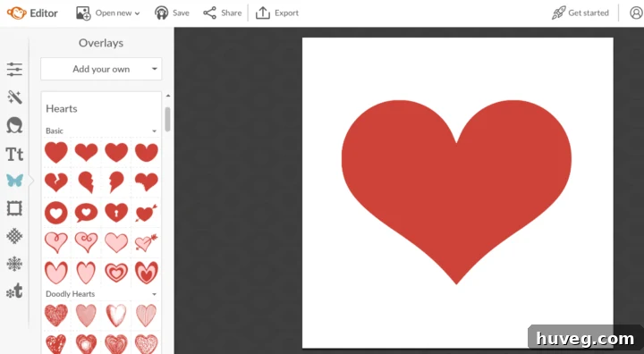This screenshot has height=354, width=644.
Task: Add the white highlighted doodly heart
Action: [x=116, y=316]
